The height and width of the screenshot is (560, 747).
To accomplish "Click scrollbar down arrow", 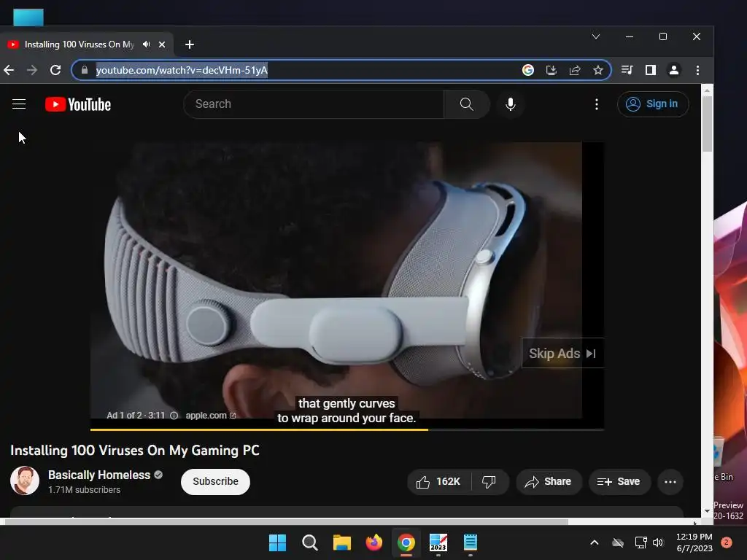I will coord(707,511).
